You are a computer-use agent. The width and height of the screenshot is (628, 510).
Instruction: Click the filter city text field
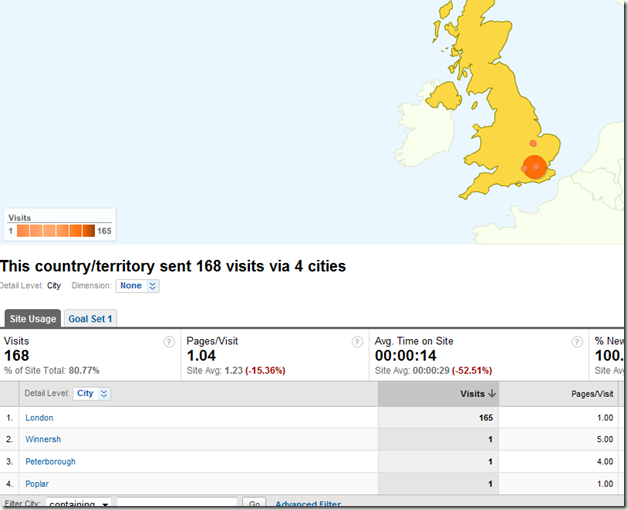[177, 504]
